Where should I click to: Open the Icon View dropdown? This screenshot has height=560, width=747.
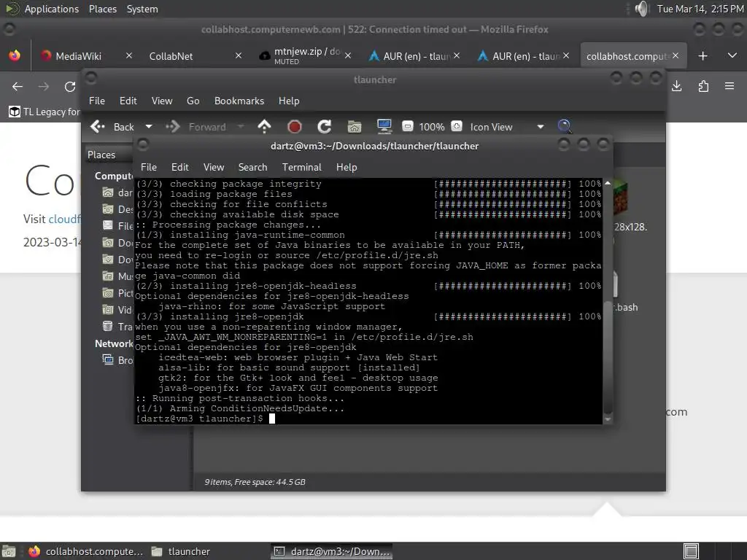(507, 127)
